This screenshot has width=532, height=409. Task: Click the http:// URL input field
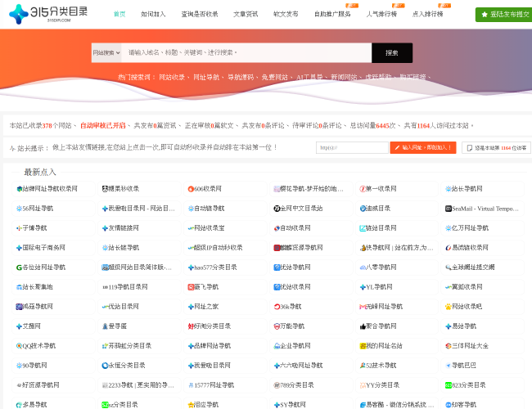coord(352,148)
